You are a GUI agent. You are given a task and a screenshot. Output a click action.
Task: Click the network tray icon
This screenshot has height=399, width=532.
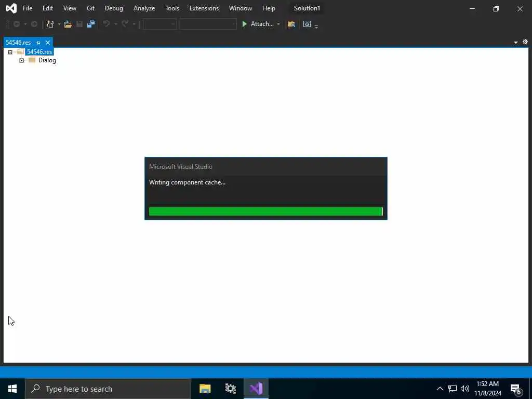[453, 389]
